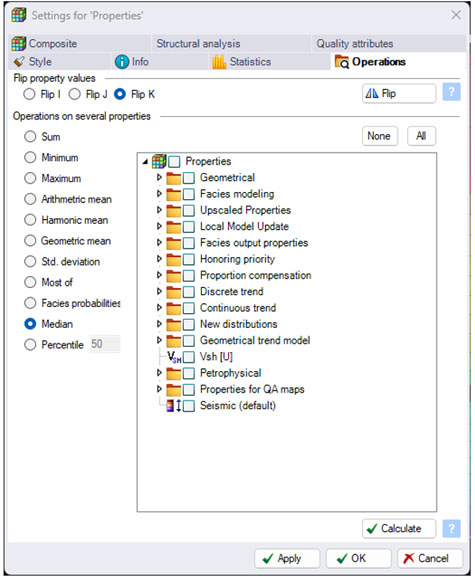Click the Vsh [U] property icon
475x580 pixels.
pyautogui.click(x=174, y=357)
